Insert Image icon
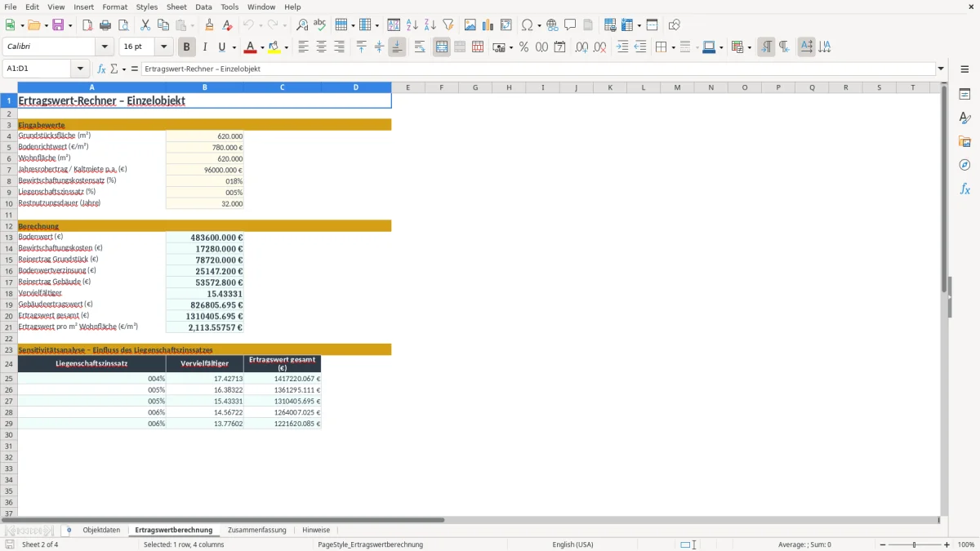The height and width of the screenshot is (551, 980). 470,25
